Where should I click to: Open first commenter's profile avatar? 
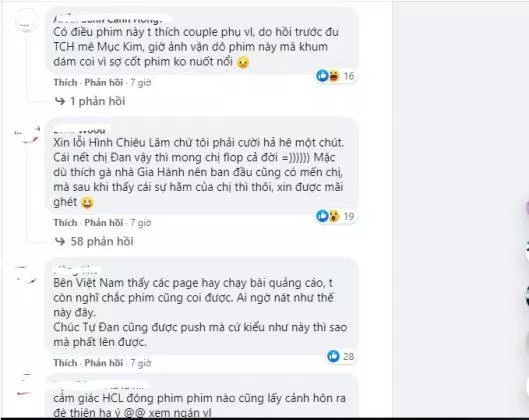pos(26,21)
